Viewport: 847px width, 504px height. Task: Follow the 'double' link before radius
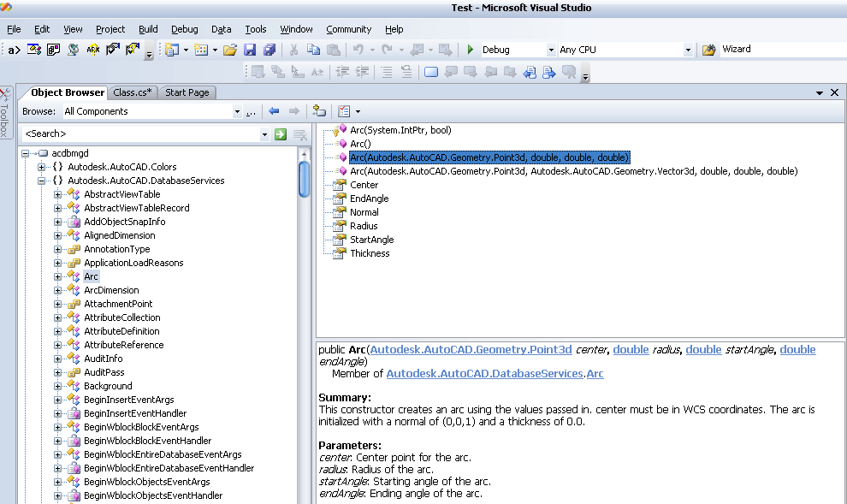click(631, 350)
